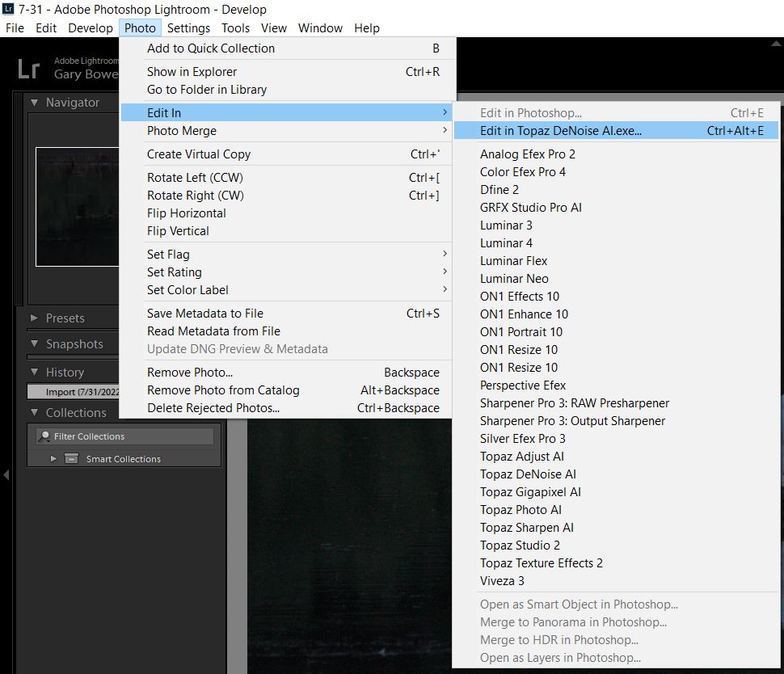Rotate Left (CCW) menu option
This screenshot has width=784, height=674.
tap(195, 177)
